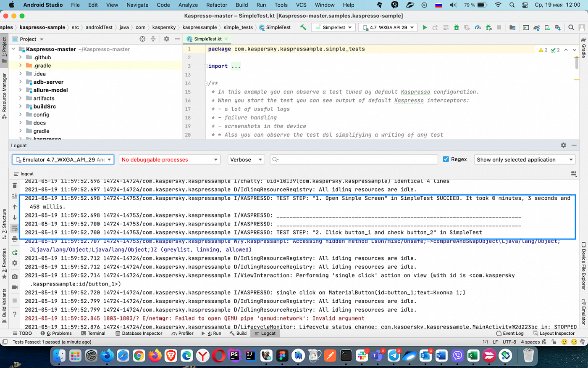Switch to the Terminal tool tab
588x368 pixels.
click(x=93, y=334)
